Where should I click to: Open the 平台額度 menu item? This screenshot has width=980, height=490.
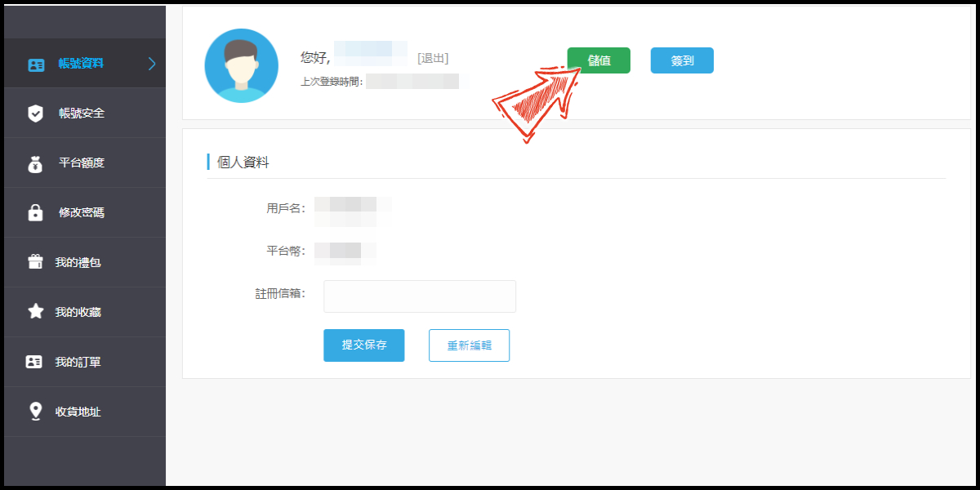(x=83, y=163)
